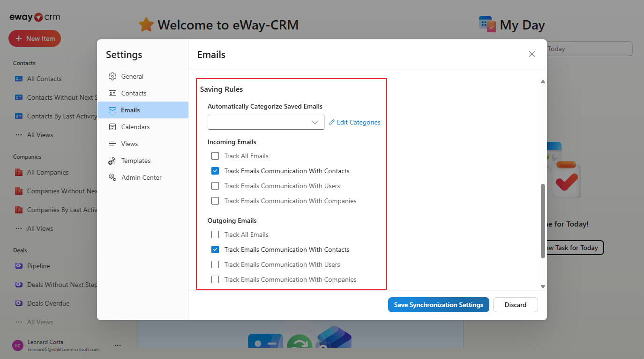Click the My Day calendar icon
This screenshot has height=359, width=644.
[x=487, y=24]
